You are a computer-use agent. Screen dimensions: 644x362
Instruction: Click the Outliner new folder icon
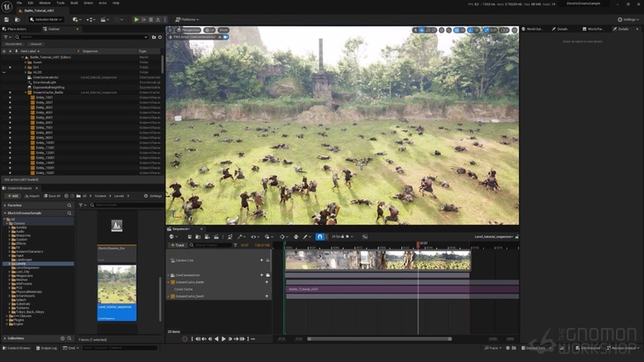(154, 37)
